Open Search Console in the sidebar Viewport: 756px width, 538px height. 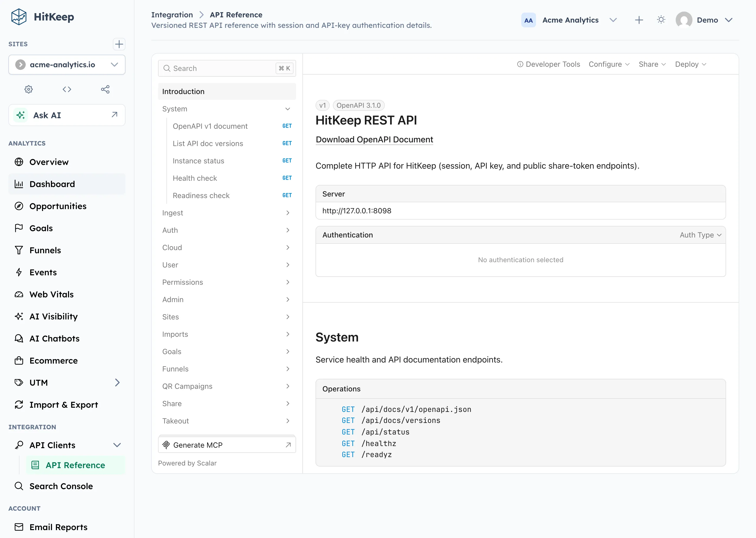pos(67,486)
